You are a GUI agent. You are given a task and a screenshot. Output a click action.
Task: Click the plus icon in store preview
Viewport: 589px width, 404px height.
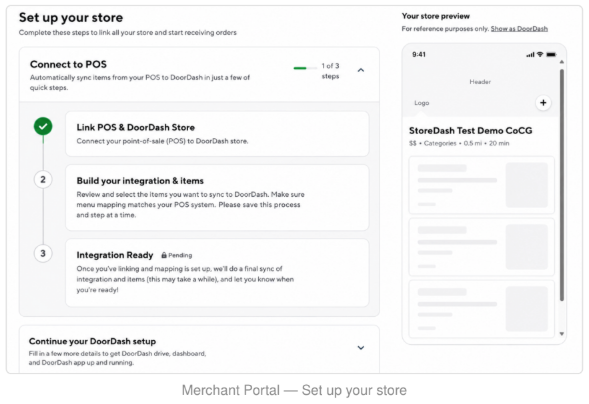pyautogui.click(x=543, y=103)
